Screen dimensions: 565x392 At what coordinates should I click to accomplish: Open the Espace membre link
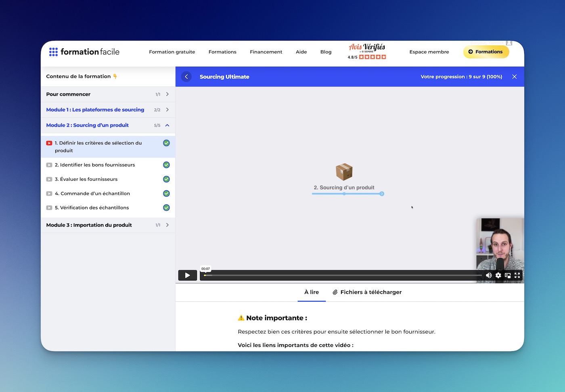point(429,52)
